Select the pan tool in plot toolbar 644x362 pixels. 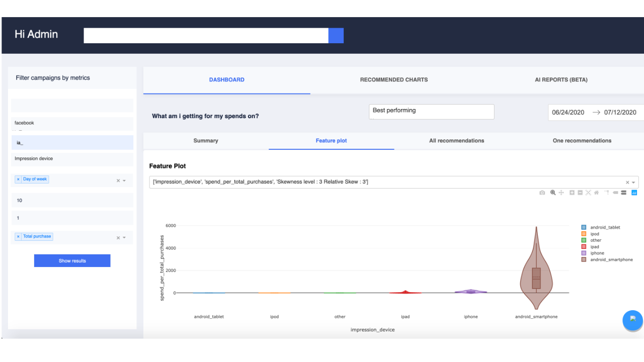[x=561, y=193]
